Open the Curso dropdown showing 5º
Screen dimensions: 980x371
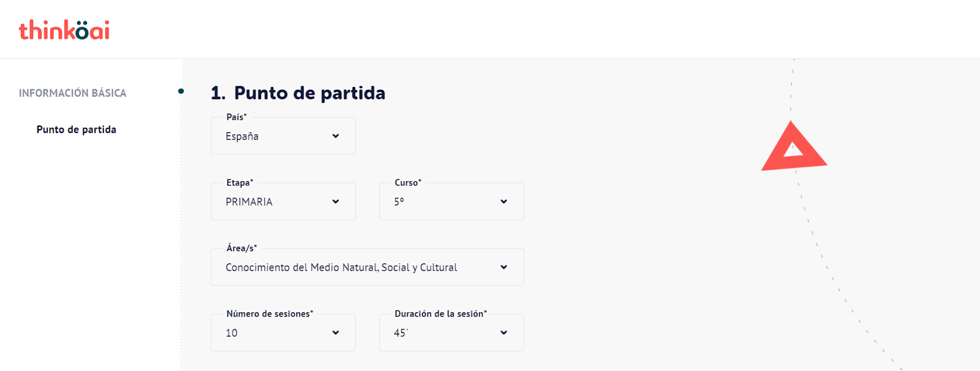451,201
